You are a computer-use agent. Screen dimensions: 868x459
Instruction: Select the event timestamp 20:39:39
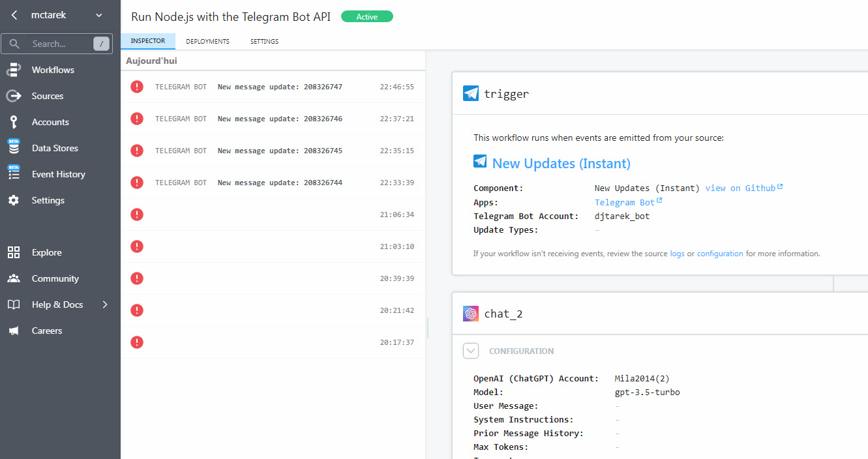[x=397, y=278]
